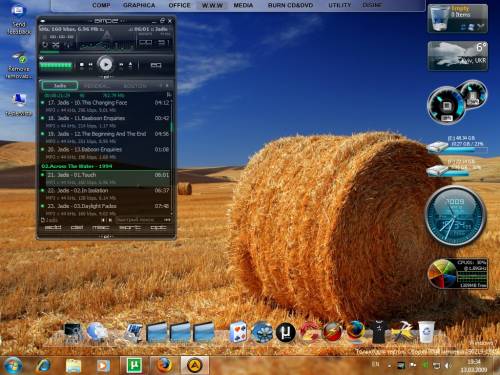This screenshot has height=375, width=500.
Task: Mute sound using the speaker icon above volume
Action: (x=42, y=58)
